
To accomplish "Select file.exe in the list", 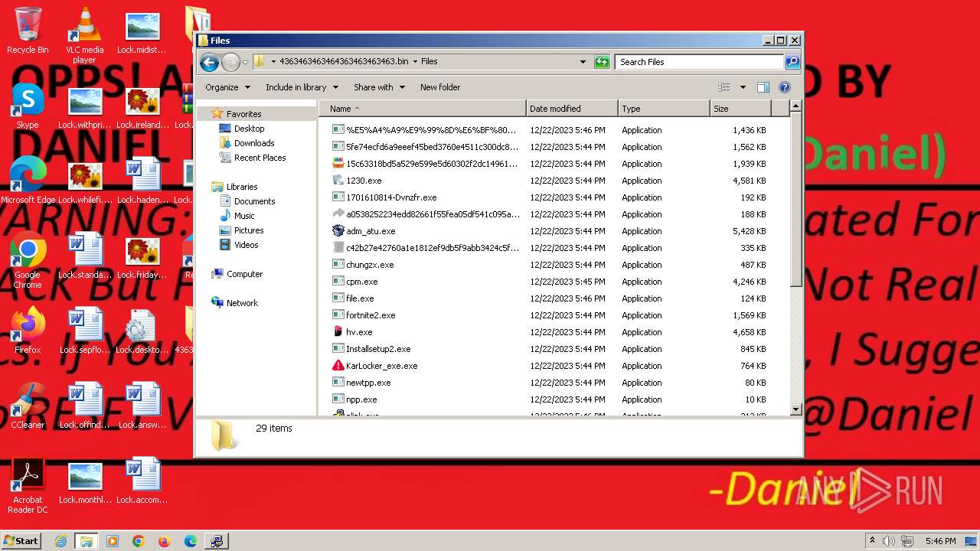I will click(x=360, y=298).
